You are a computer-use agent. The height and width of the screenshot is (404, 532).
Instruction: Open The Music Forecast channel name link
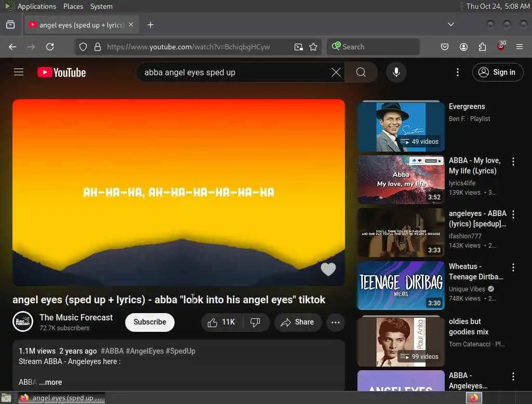point(76,317)
